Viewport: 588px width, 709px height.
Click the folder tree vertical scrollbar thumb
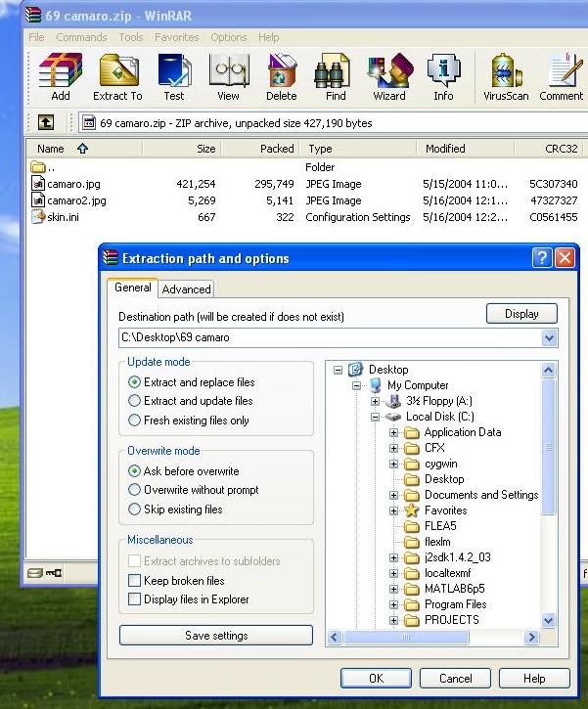(x=548, y=447)
